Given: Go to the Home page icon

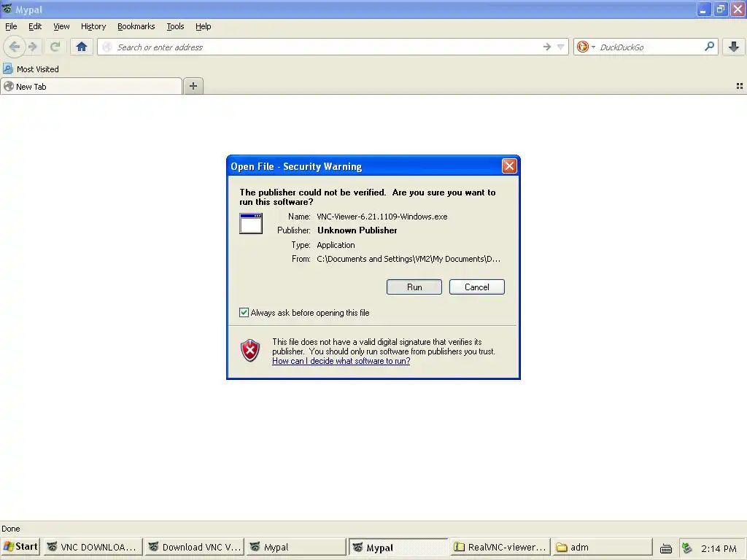Looking at the screenshot, I should [x=82, y=47].
